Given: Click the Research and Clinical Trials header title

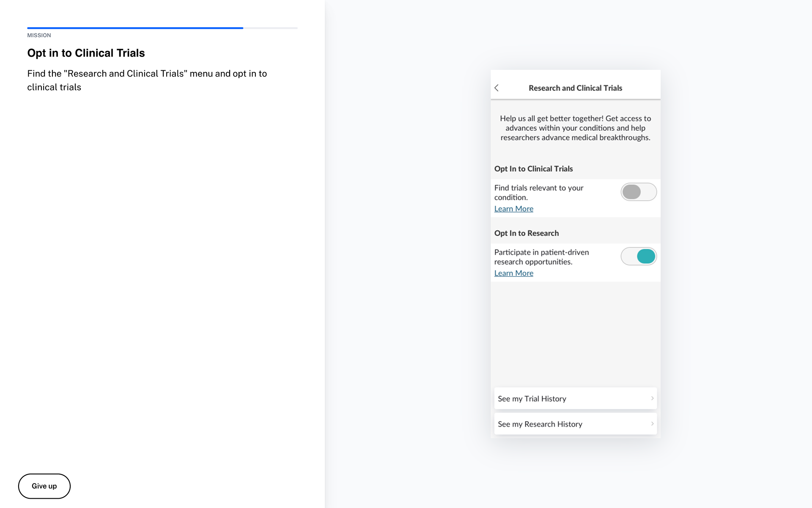Looking at the screenshot, I should pos(575,88).
